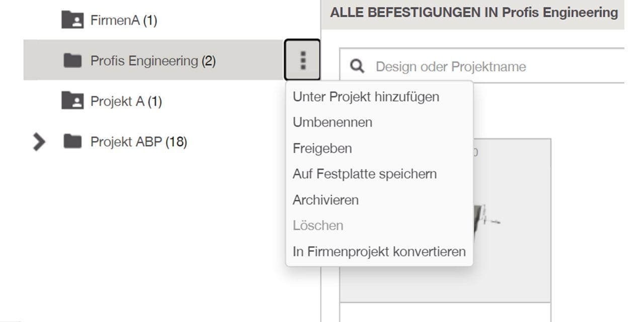Click the FirmenA shared folder icon
The image size is (644, 322).
(x=72, y=20)
